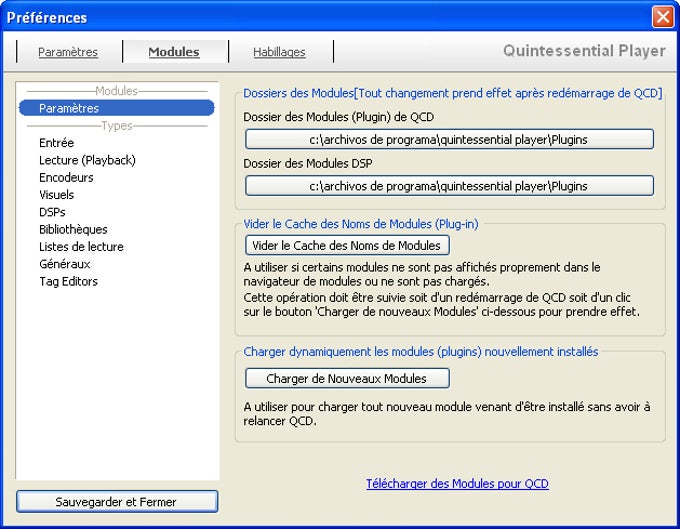Open the Généraux module type
The image size is (680, 529).
pos(65,264)
